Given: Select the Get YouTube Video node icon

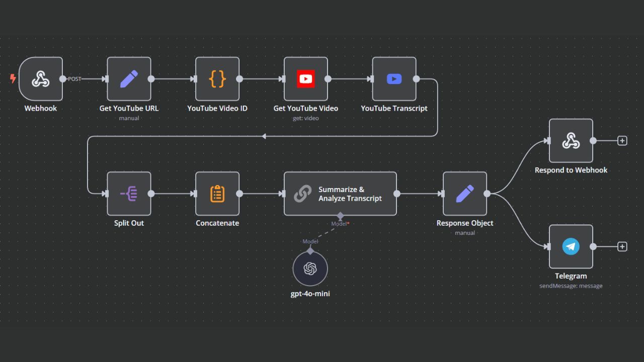Looking at the screenshot, I should coord(306,79).
